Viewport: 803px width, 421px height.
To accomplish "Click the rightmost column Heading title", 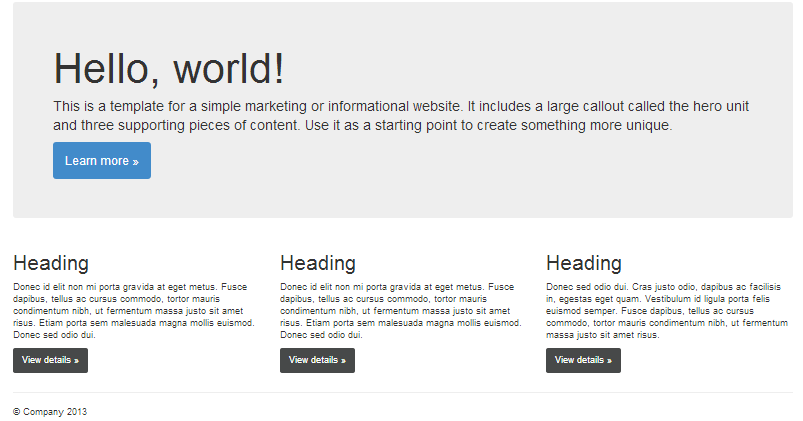I will (584, 263).
